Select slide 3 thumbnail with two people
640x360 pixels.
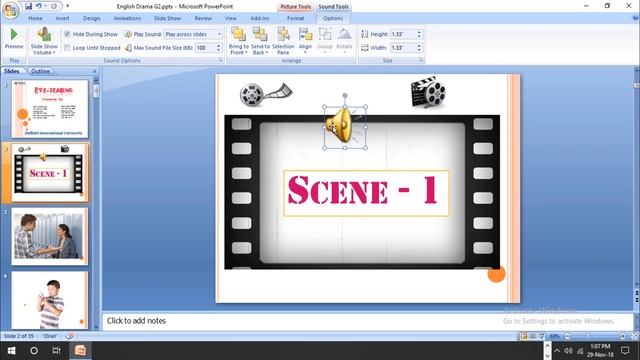tap(50, 236)
